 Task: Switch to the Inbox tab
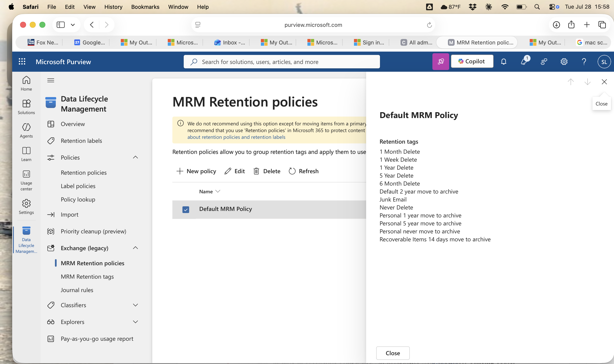click(x=229, y=42)
